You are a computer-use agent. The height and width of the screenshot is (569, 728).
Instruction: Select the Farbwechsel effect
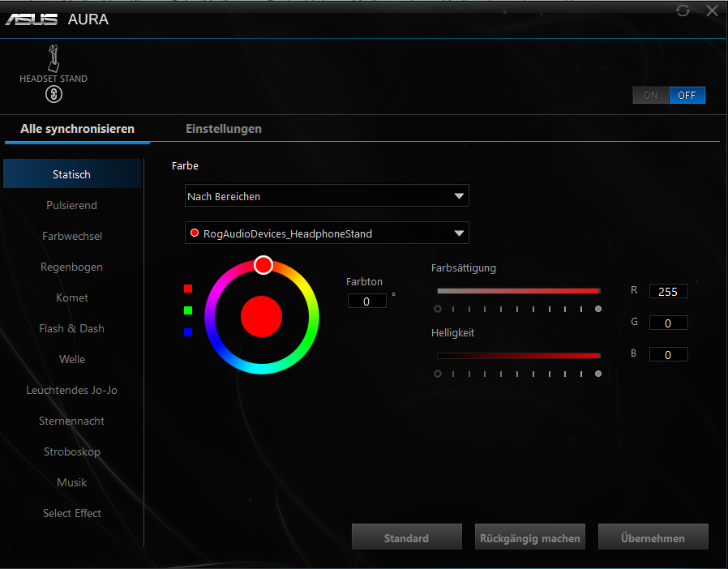point(72,236)
